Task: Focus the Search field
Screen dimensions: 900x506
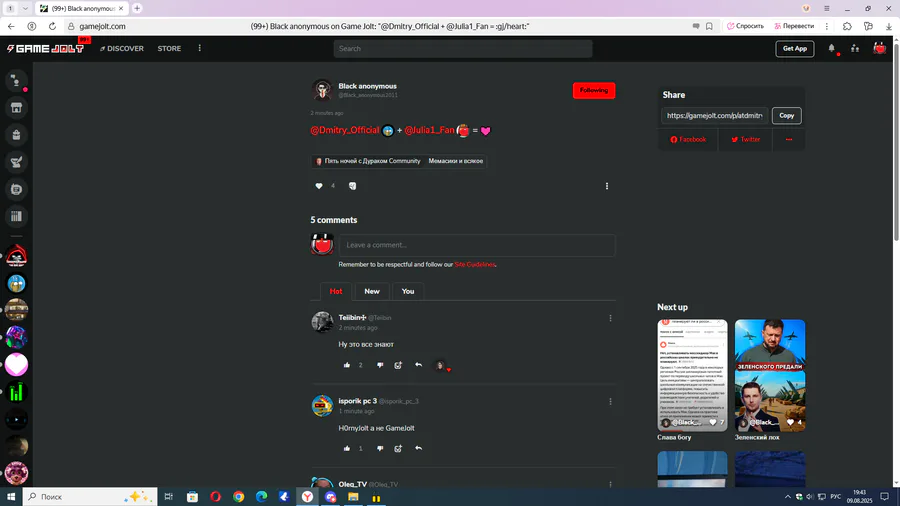Action: (463, 49)
